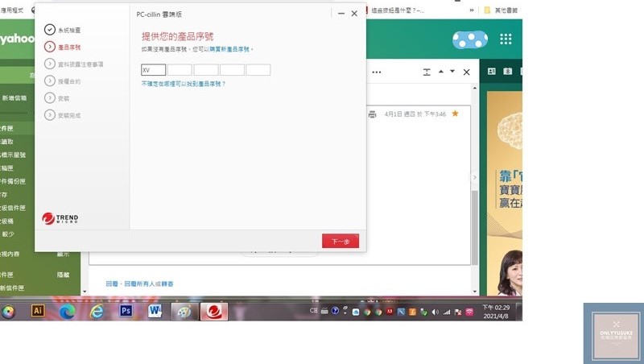Screen dimensions: 644x364
Task: Click the 安裝 step icon in installer sidebar
Action: (50, 97)
